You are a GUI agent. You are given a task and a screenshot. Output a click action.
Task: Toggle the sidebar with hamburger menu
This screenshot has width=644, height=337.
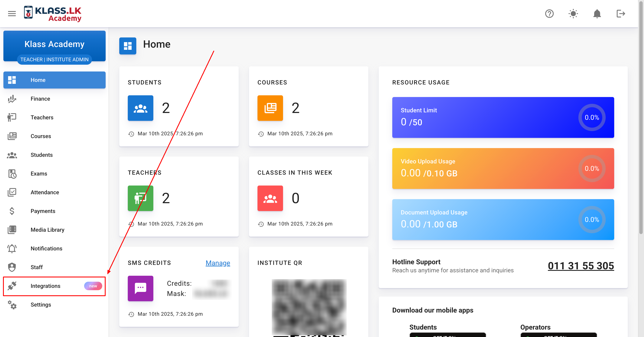tap(11, 13)
